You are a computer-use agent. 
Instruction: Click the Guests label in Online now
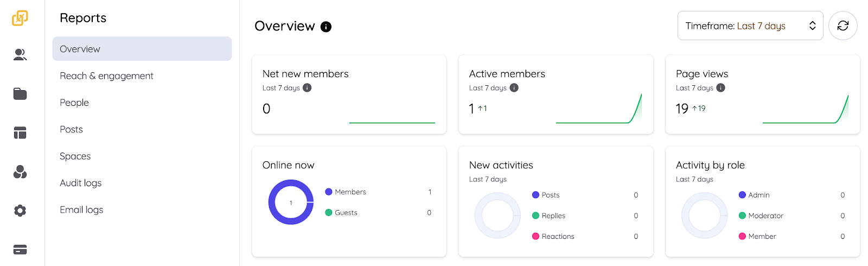click(x=346, y=212)
